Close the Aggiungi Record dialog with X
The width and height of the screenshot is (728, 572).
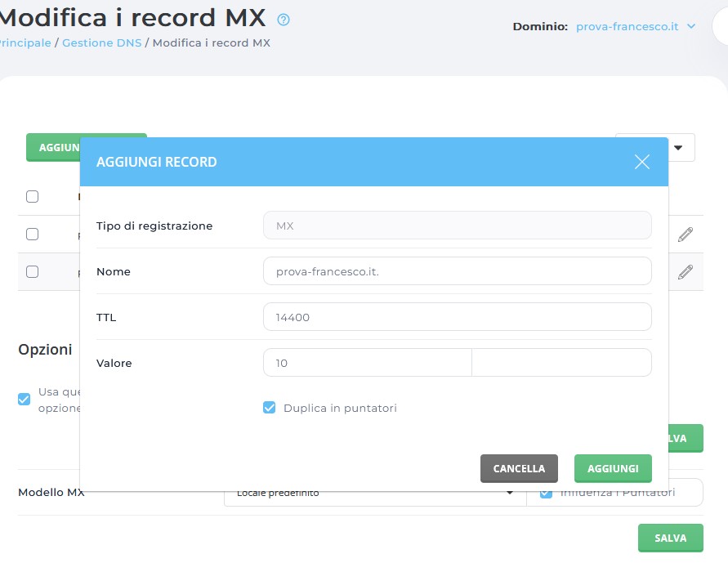642,162
